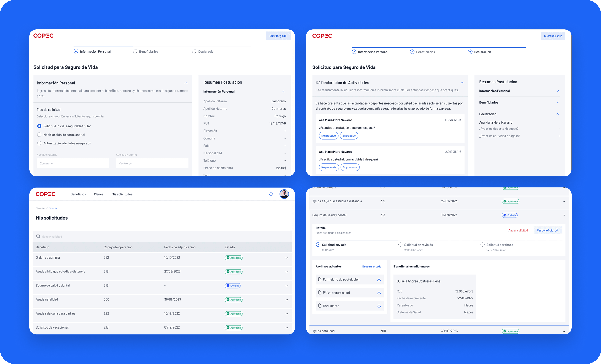Expand the Orden de compra row chevron
Image resolution: width=601 pixels, height=364 pixels.
[x=287, y=258]
